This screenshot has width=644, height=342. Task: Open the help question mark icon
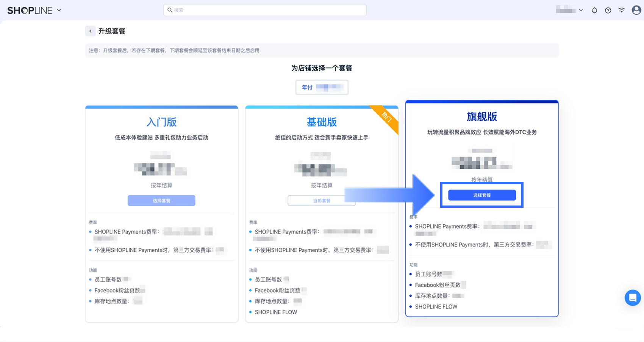tap(608, 11)
